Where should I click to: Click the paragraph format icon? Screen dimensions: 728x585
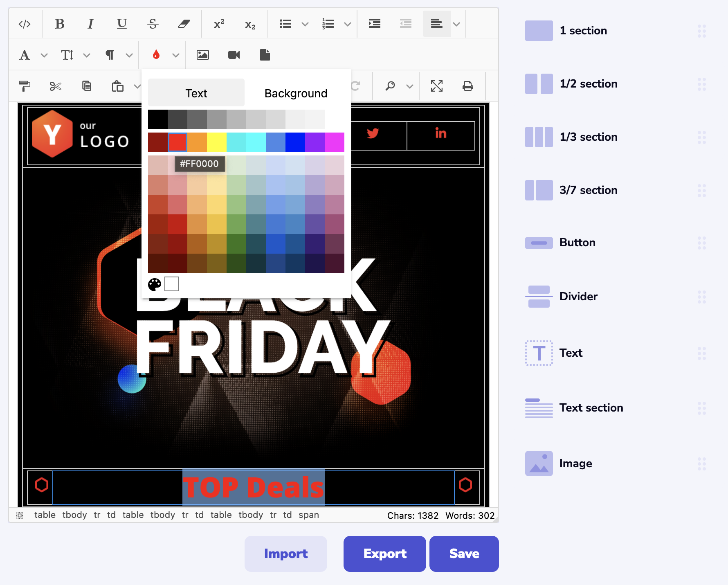coord(110,55)
